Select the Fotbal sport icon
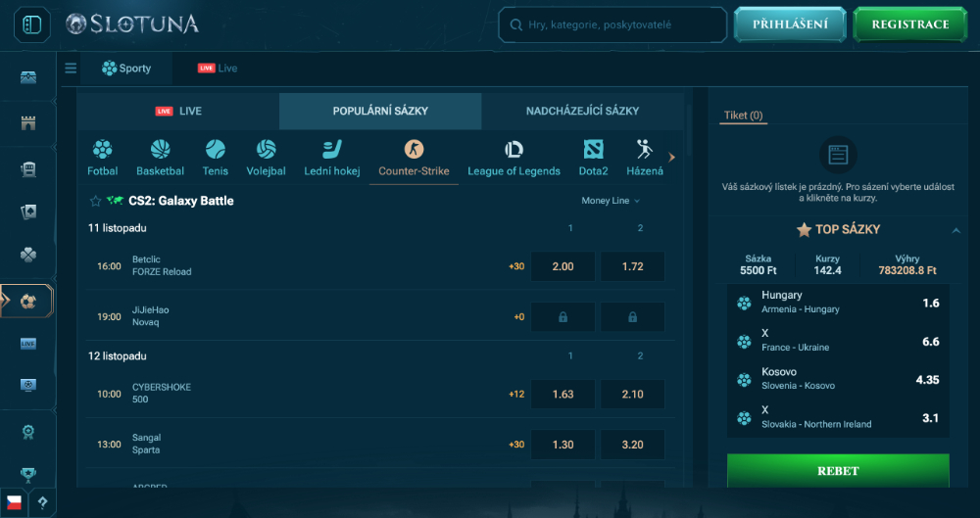Viewport: 980px width, 518px height. click(x=103, y=158)
